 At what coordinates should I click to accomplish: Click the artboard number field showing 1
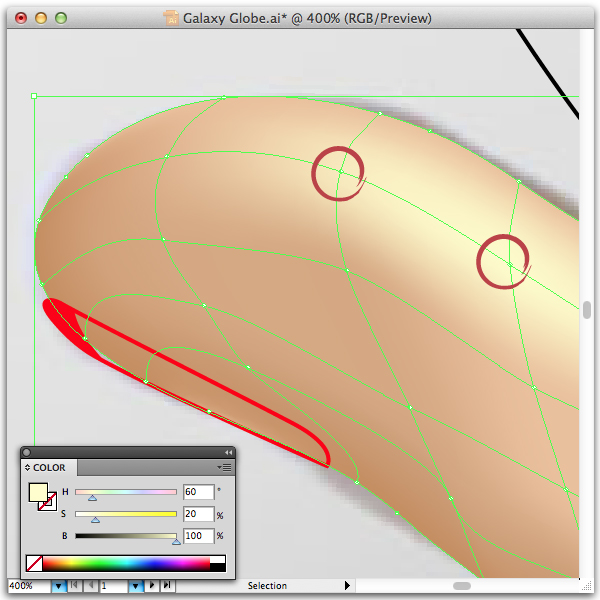(x=114, y=586)
